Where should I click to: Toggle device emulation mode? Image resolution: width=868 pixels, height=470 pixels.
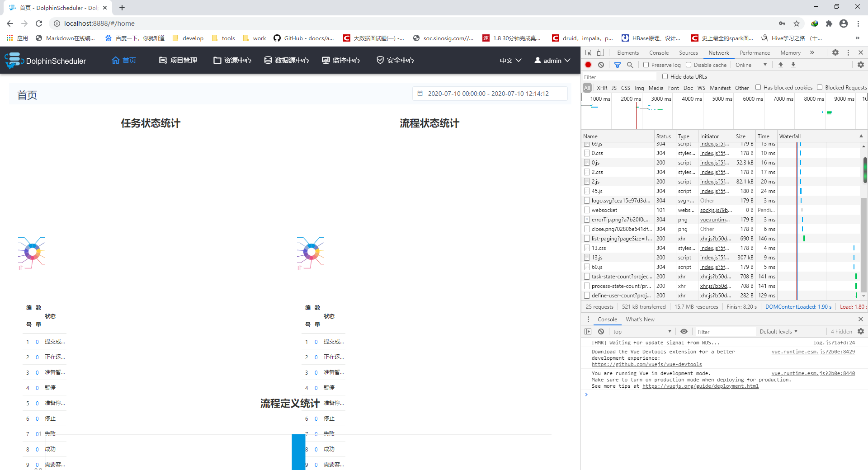(601, 52)
